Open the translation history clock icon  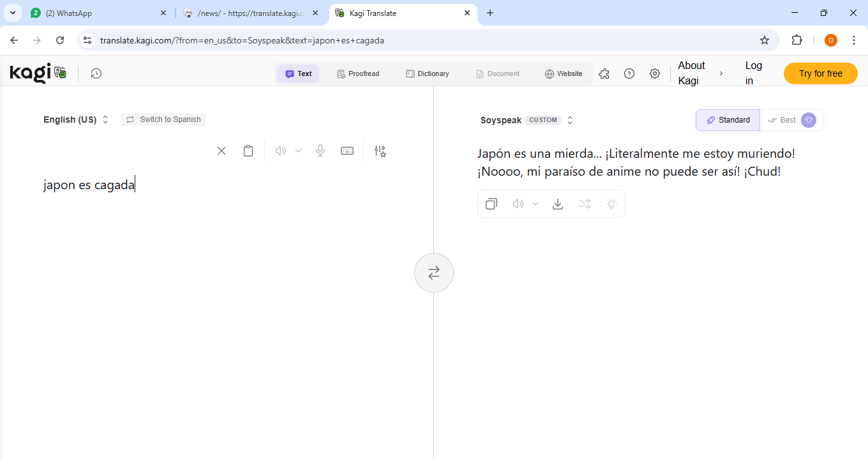click(96, 73)
